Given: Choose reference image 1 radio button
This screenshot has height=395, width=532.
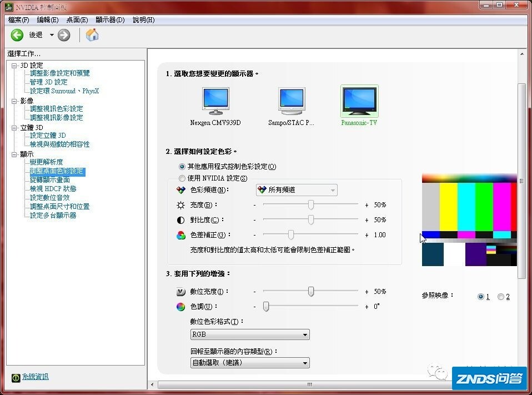Looking at the screenshot, I should [x=480, y=297].
